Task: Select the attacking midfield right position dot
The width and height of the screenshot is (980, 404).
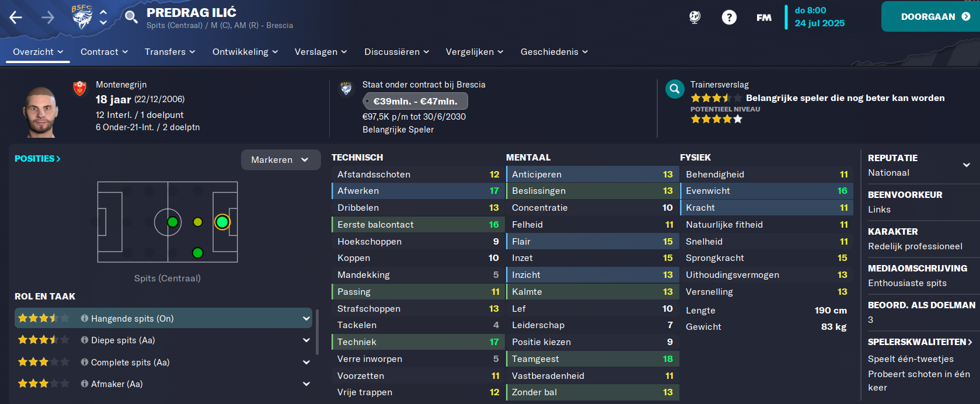Action: click(x=198, y=253)
